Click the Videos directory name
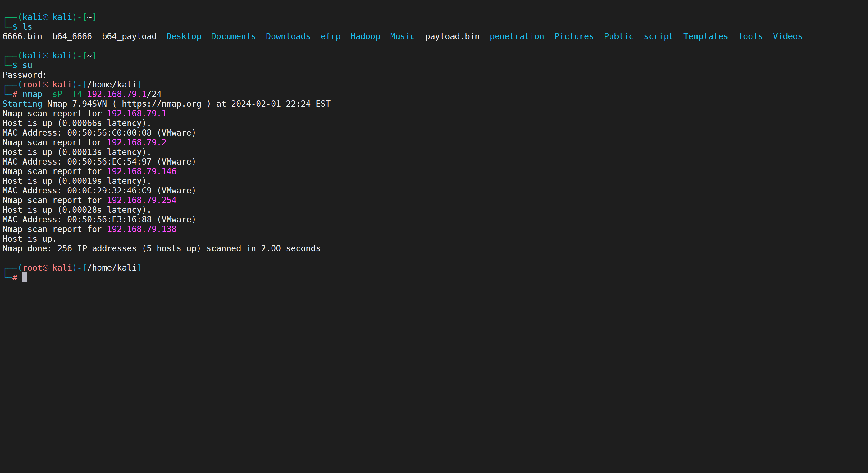Viewport: 868px width, 473px height. point(788,36)
